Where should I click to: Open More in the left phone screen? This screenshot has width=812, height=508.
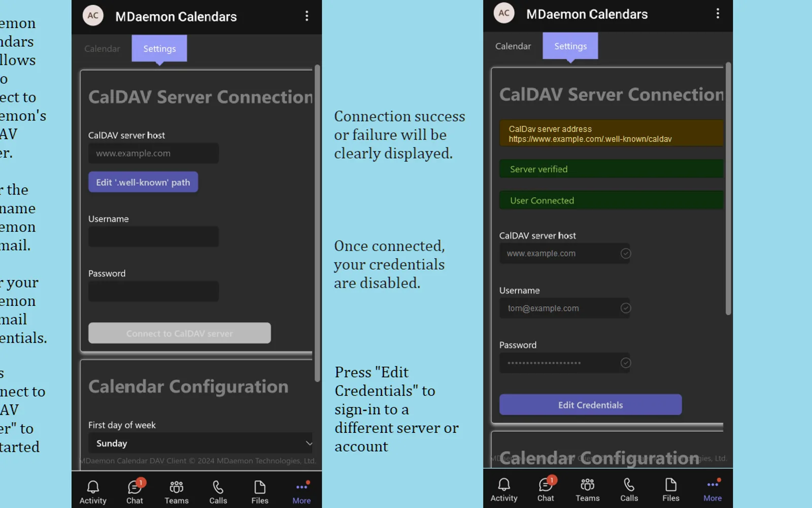(x=301, y=492)
